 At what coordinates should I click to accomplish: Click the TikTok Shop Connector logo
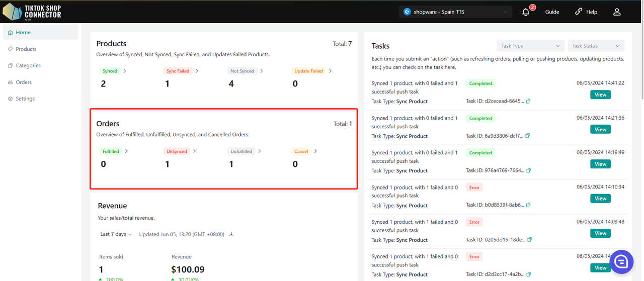point(32,11)
